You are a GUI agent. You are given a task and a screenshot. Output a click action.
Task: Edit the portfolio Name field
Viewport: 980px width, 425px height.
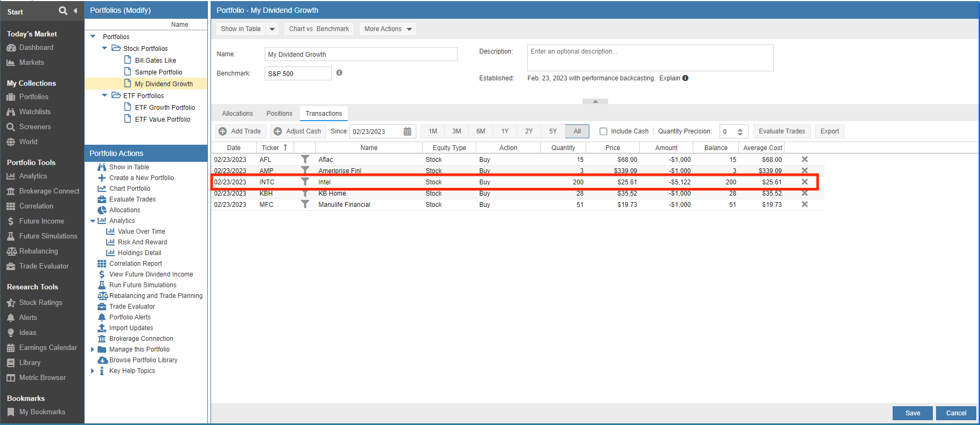pos(361,54)
